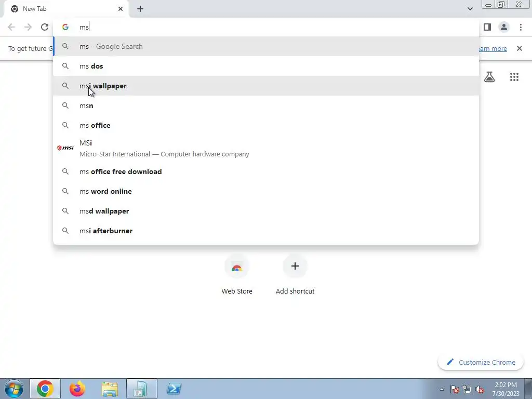Viewport: 532px width, 399px height.
Task: Toggle the side panel icon
Action: tap(487, 27)
